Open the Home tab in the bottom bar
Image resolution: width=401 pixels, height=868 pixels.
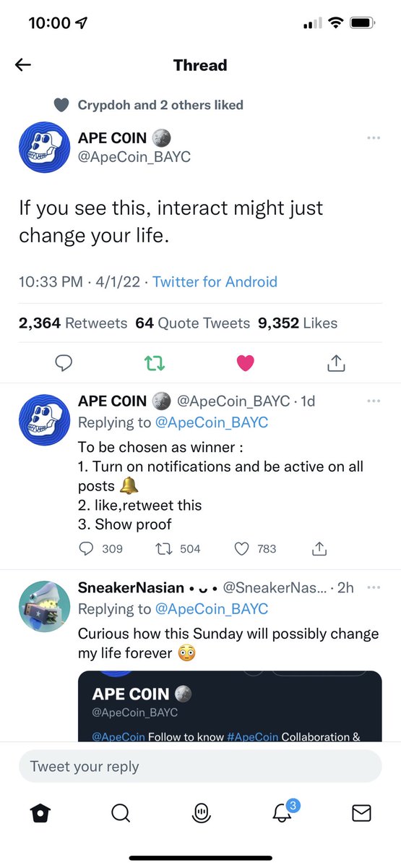40,814
